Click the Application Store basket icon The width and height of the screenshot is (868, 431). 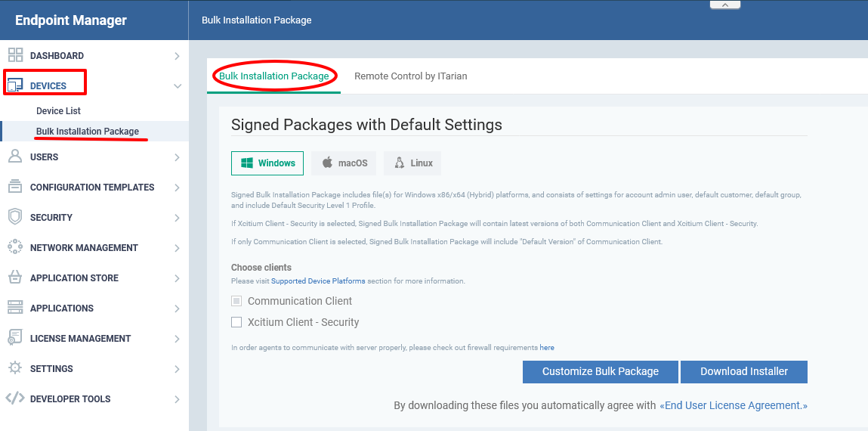pyautogui.click(x=16, y=277)
